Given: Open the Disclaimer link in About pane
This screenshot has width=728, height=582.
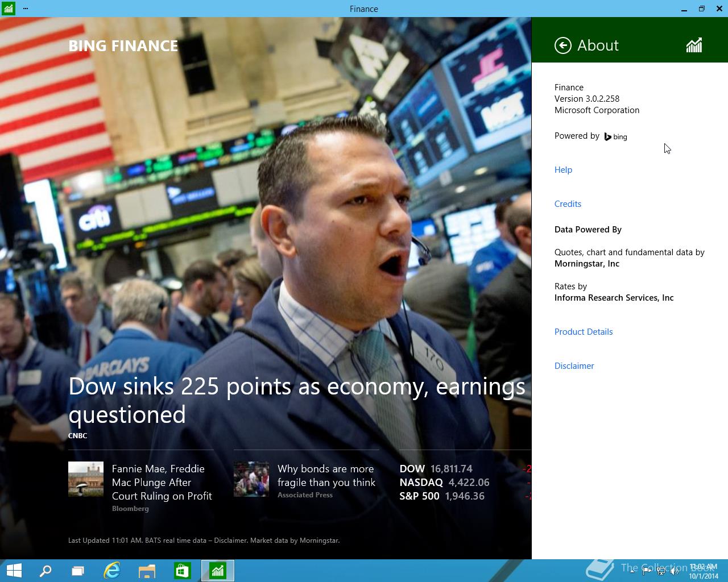Looking at the screenshot, I should [x=574, y=366].
